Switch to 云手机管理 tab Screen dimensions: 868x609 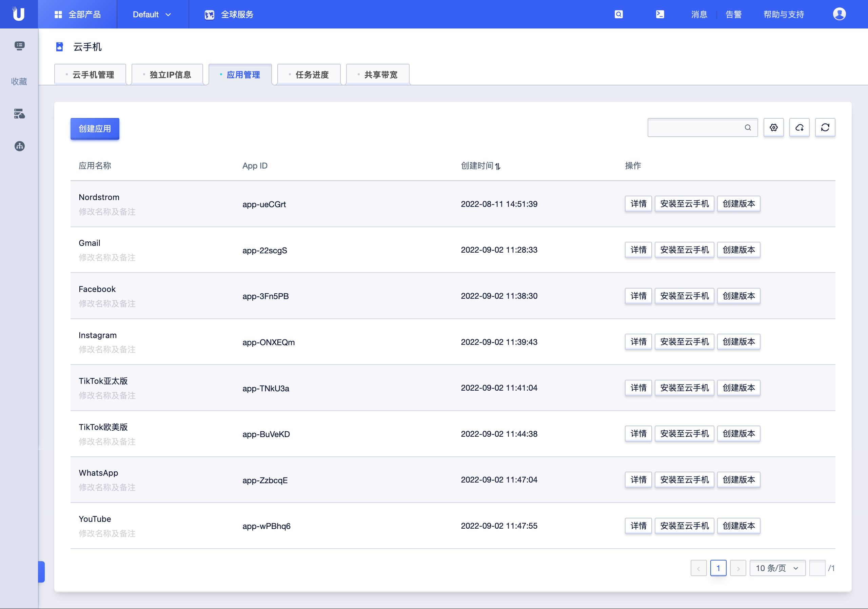tap(90, 75)
